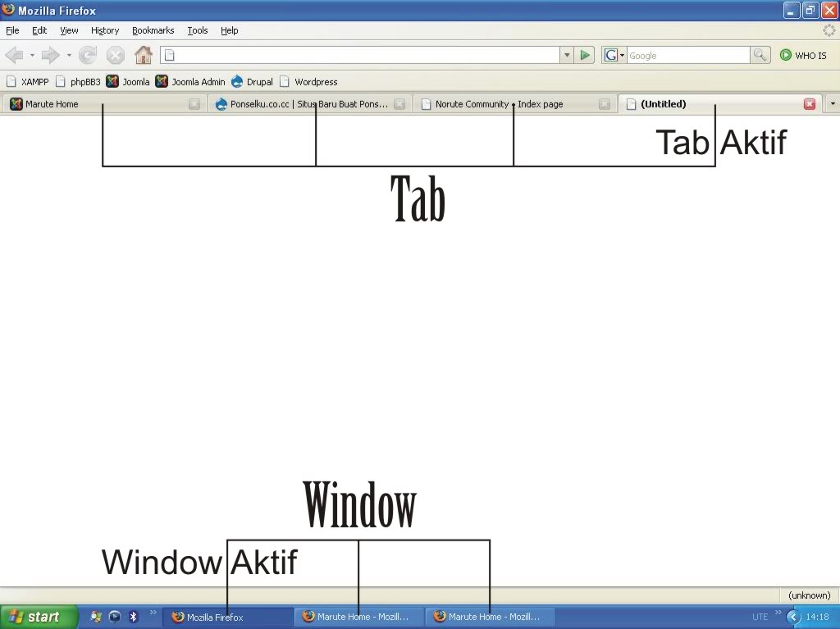Open the tab list dropdown arrow
840x629 pixels.
point(832,103)
